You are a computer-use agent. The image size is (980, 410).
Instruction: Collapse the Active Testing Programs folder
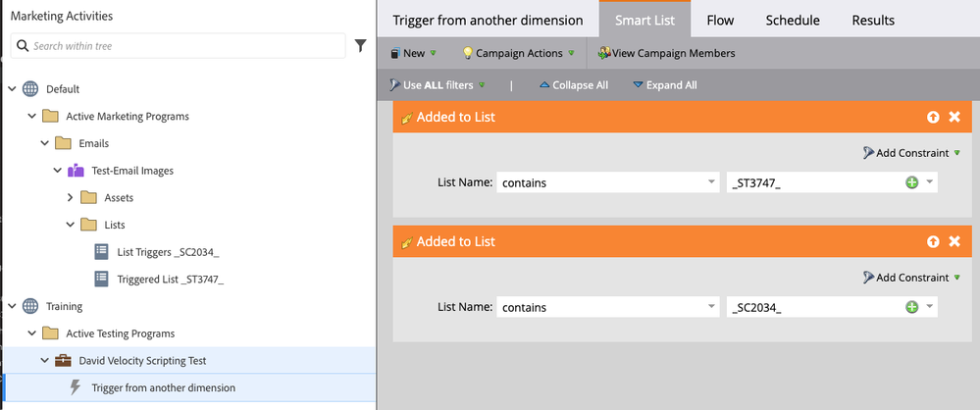31,333
